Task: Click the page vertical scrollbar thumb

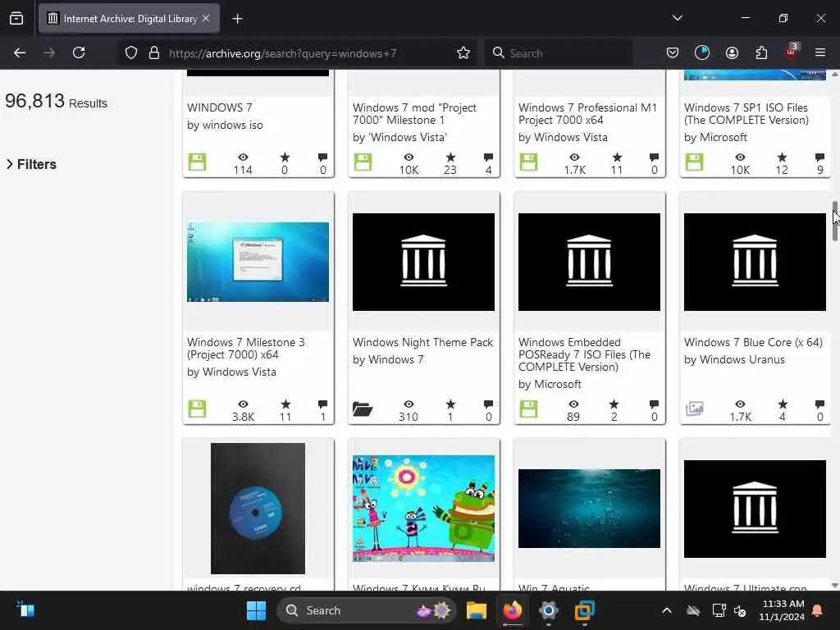Action: click(x=834, y=221)
